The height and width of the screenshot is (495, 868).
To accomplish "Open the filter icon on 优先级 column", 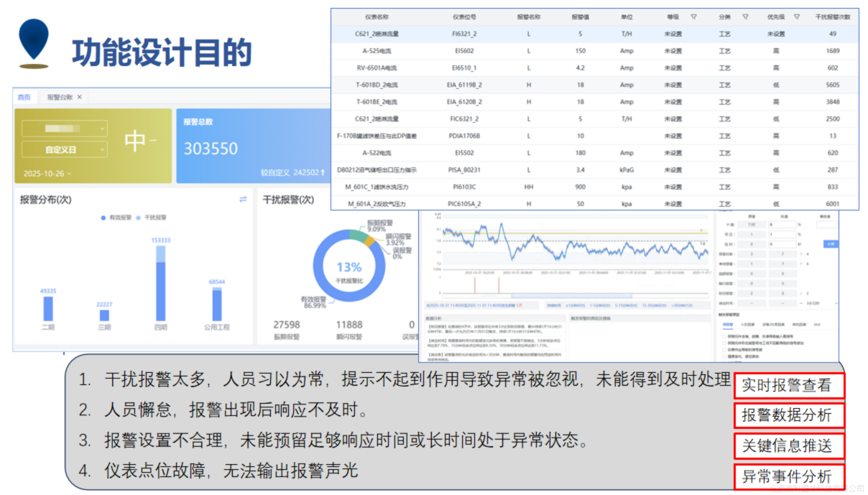I will click(797, 17).
